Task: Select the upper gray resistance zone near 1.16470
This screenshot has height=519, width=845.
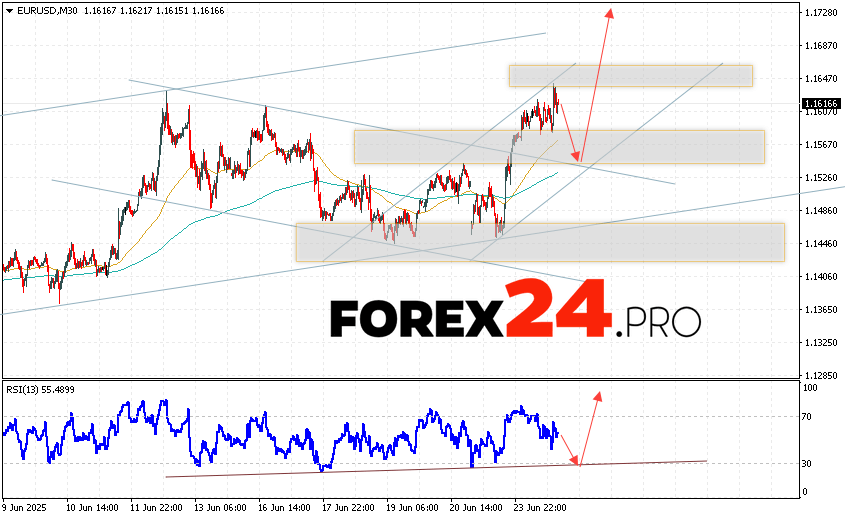Action: click(630, 75)
